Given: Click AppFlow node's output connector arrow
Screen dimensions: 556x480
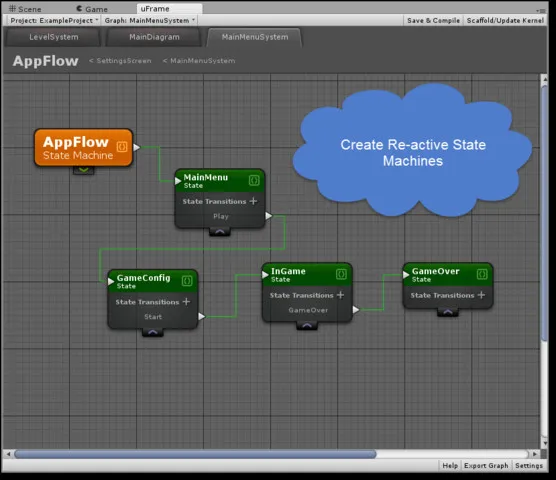Looking at the screenshot, I should (x=137, y=147).
